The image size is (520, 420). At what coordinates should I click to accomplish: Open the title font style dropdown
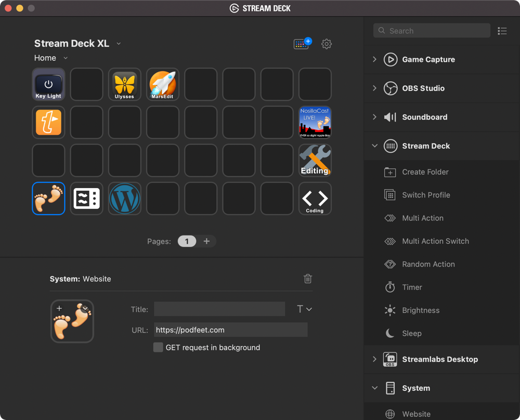click(x=304, y=309)
